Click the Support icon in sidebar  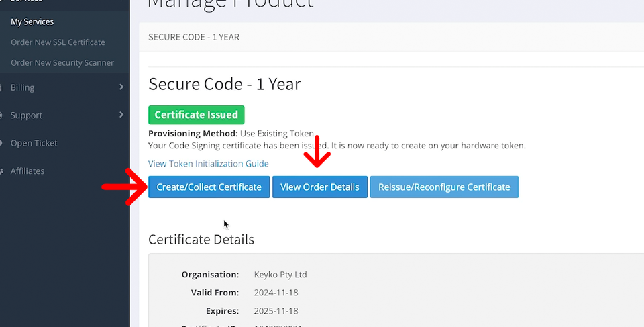(x=3, y=115)
